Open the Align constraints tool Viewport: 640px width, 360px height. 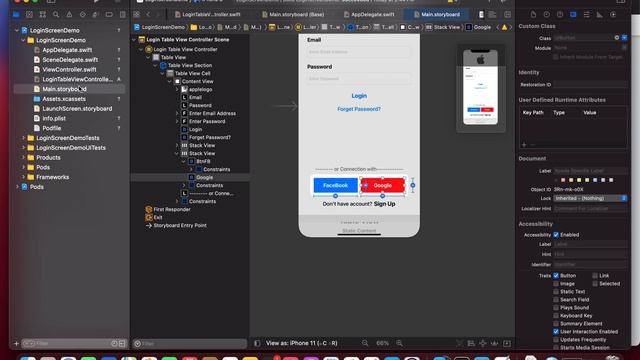coord(471,343)
